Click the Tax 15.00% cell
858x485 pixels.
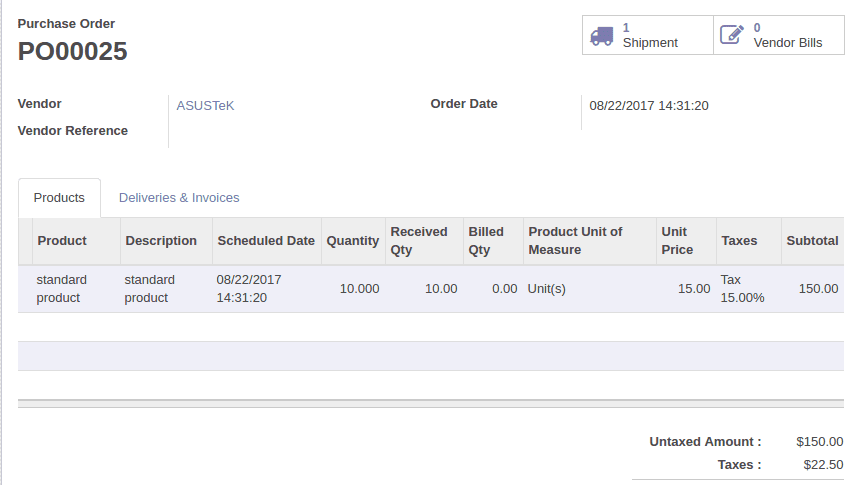pos(742,289)
